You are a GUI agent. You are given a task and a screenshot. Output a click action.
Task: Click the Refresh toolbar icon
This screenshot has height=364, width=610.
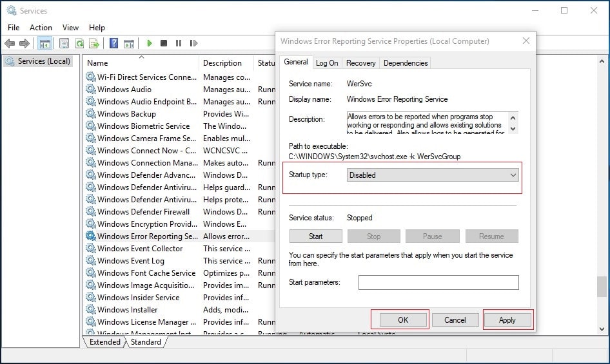point(79,43)
